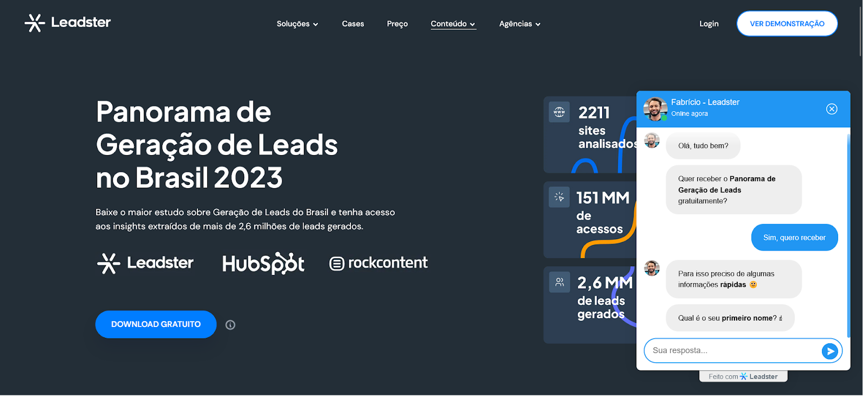This screenshot has height=397, width=868.
Task: Click the 'Online agora' status text
Action: 690,114
